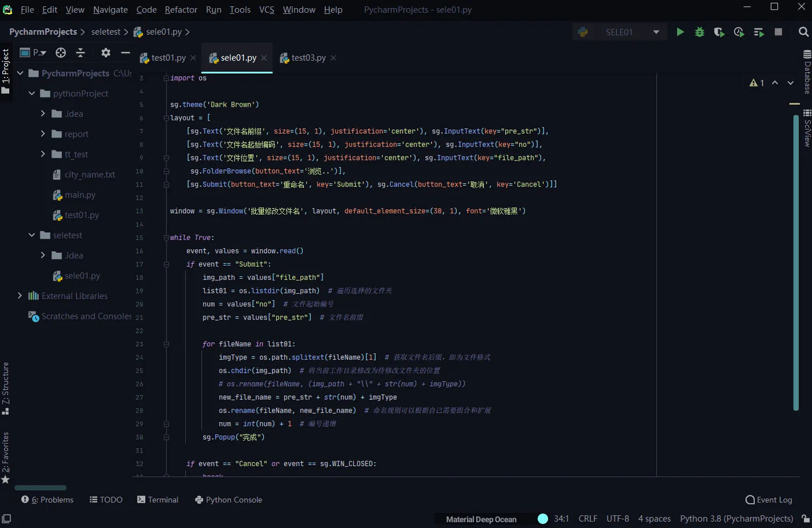Open the Structure tool window
This screenshot has width=812, height=528.
[5, 388]
